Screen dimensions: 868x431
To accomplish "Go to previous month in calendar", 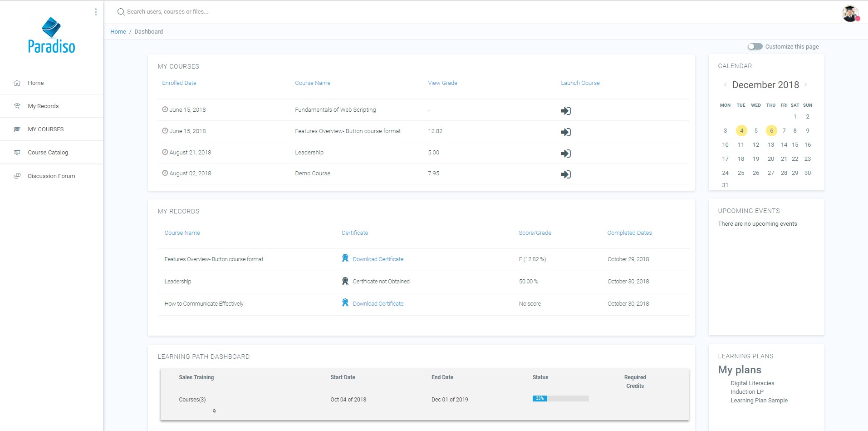I will pos(725,84).
